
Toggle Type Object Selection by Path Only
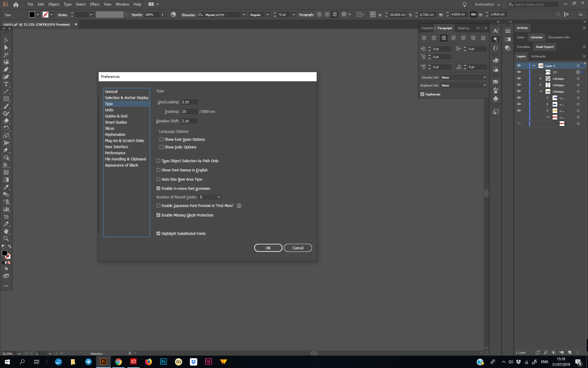(x=158, y=161)
